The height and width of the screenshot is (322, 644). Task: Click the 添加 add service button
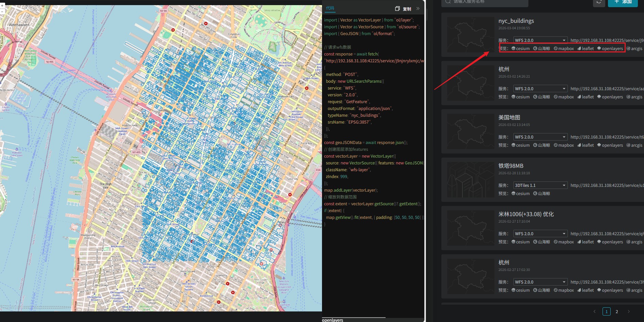pos(623,2)
